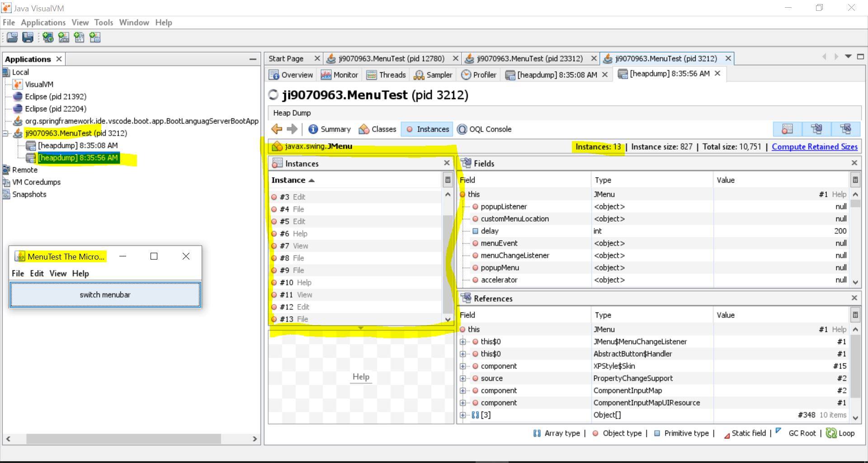Toggle the Instances panel visibility button
Viewport: 868px width, 463px height.
click(x=787, y=129)
